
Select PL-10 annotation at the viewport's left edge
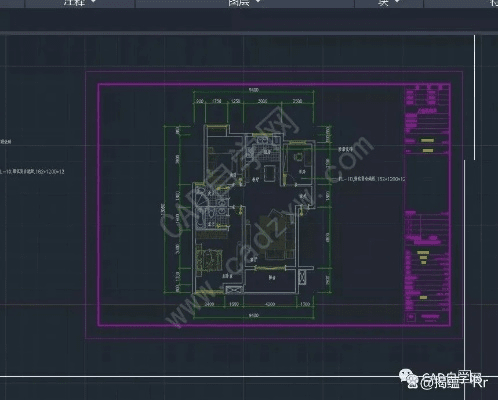(32, 172)
